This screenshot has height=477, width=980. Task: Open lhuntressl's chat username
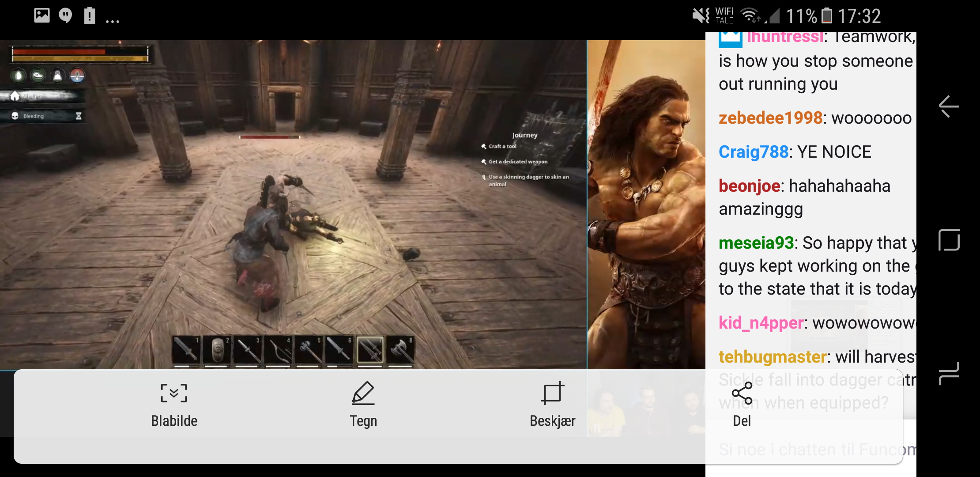[x=784, y=37]
